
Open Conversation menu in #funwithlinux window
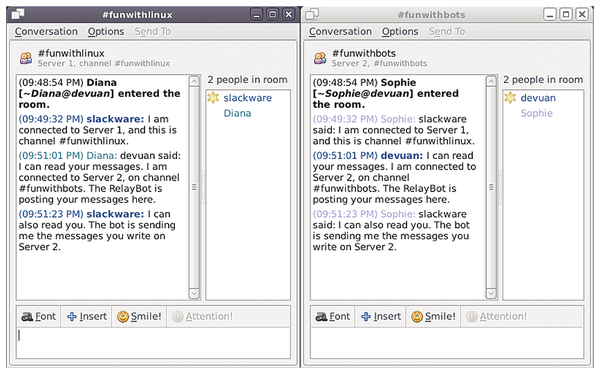click(x=46, y=31)
